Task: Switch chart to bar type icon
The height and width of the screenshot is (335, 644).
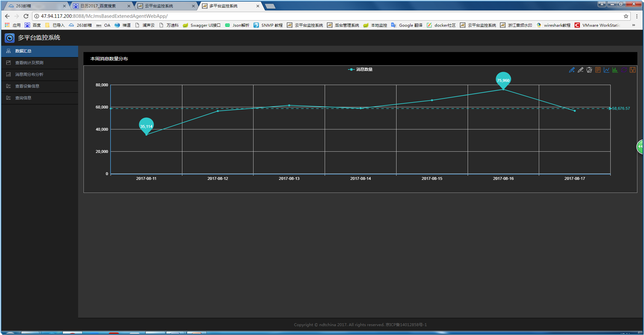Action: point(615,70)
